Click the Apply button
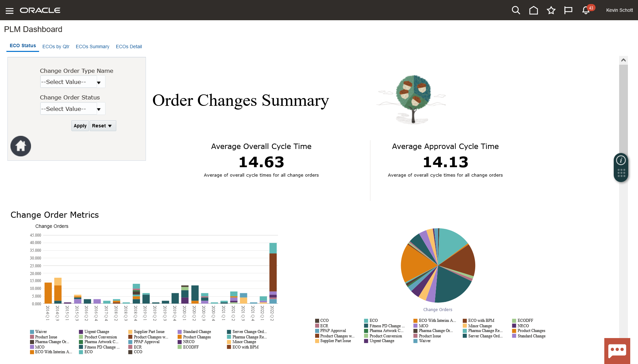This screenshot has height=364, width=638. pos(80,126)
